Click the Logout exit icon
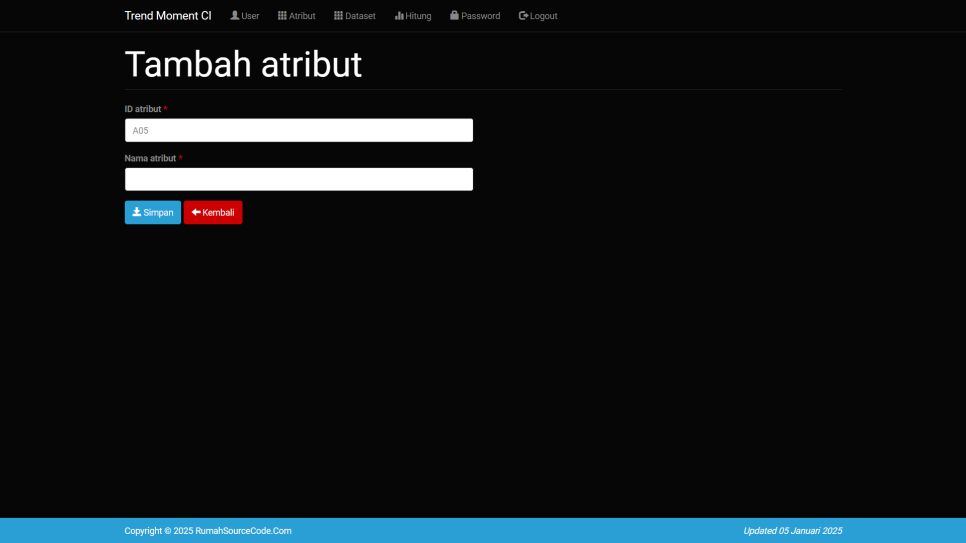The width and height of the screenshot is (966, 543). coord(523,15)
